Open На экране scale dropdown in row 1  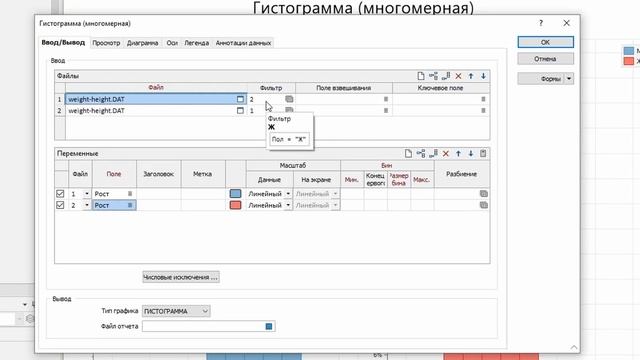coord(335,194)
